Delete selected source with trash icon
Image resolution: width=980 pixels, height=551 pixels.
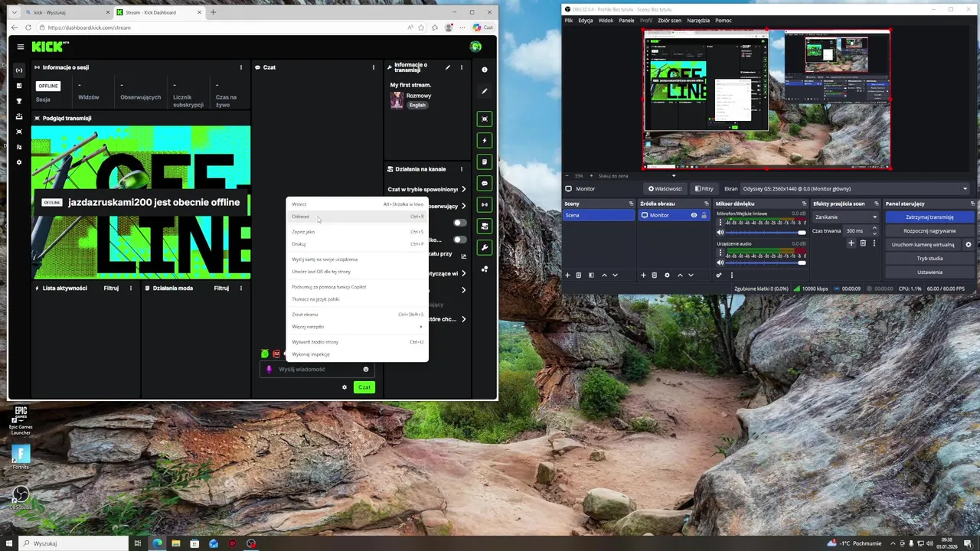(655, 275)
